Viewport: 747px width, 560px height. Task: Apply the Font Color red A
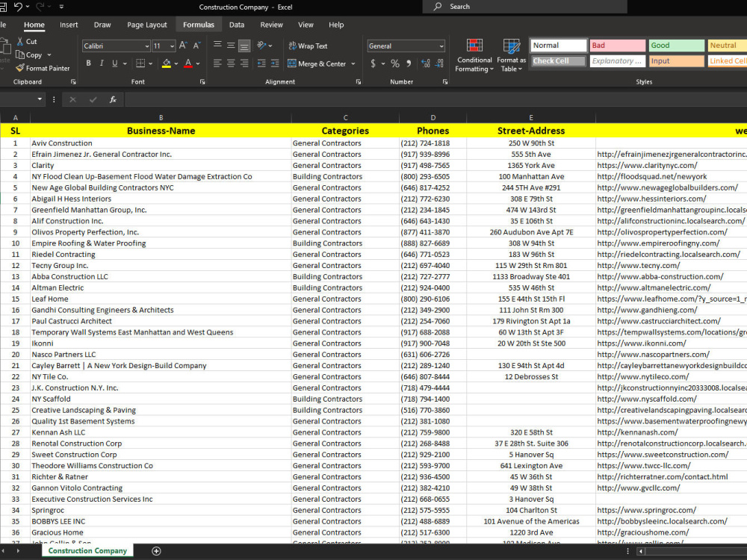[188, 63]
